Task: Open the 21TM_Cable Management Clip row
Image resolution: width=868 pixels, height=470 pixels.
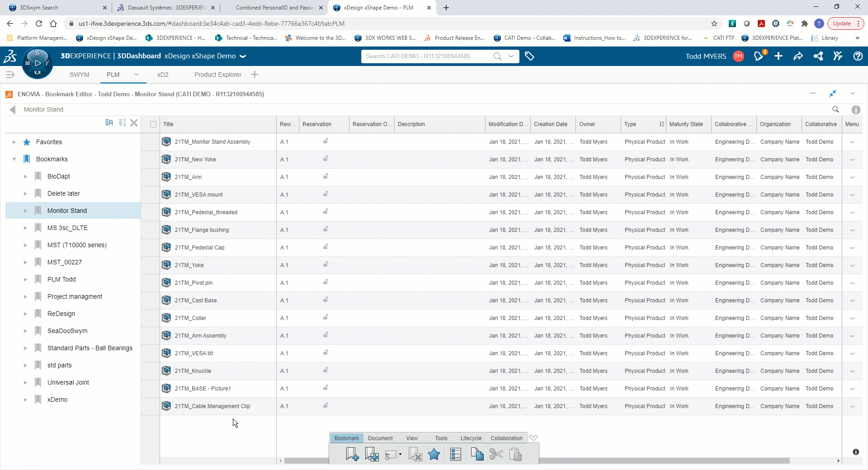Action: [212, 406]
